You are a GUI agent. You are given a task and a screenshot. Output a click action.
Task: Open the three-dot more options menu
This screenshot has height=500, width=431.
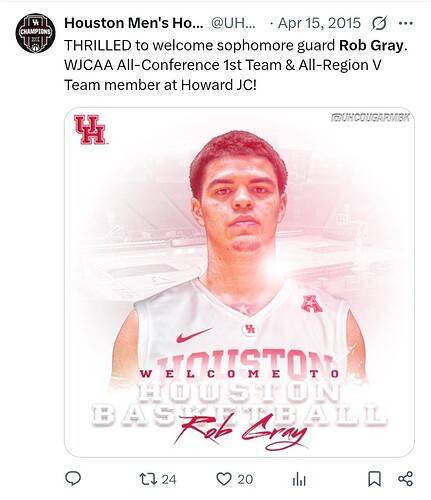coord(406,23)
